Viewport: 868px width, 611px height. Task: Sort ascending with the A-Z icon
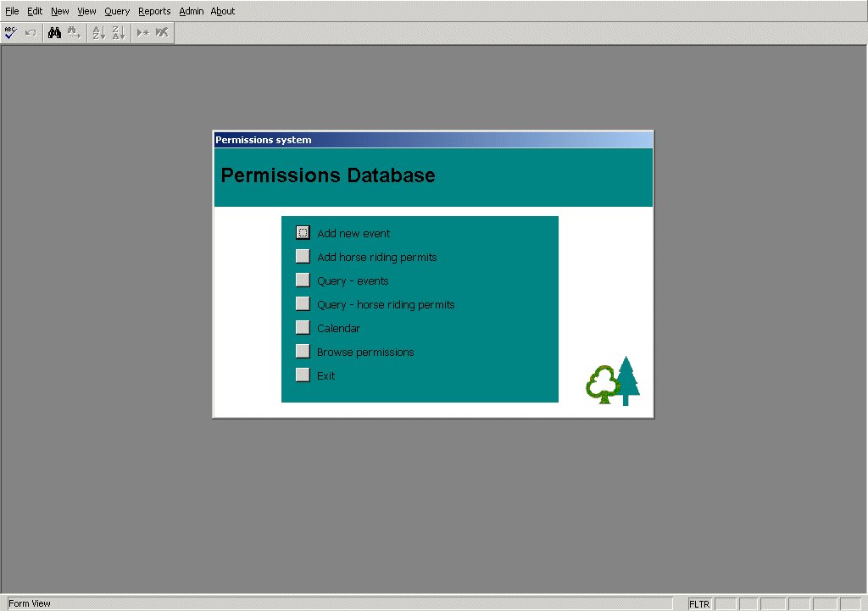98,33
